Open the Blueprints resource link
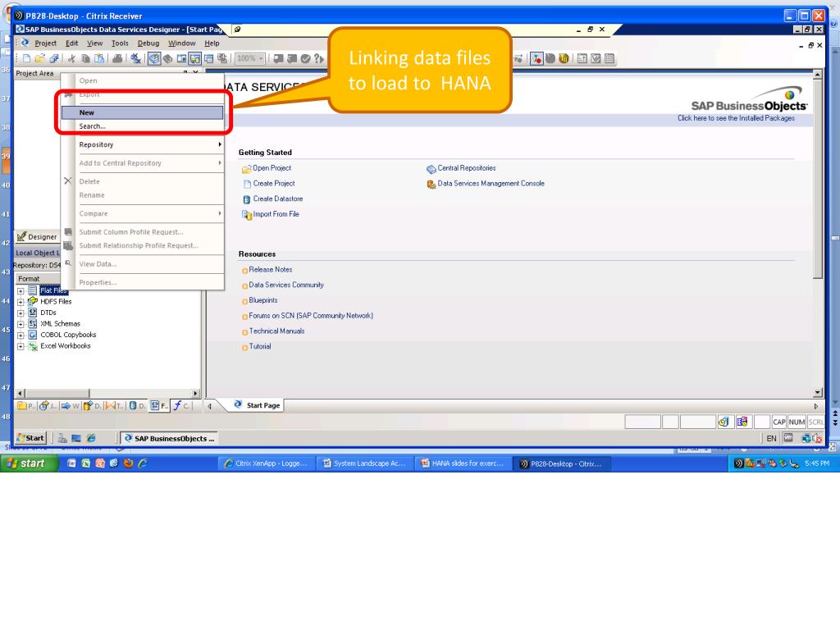This screenshot has width=840, height=630. pos(263,300)
